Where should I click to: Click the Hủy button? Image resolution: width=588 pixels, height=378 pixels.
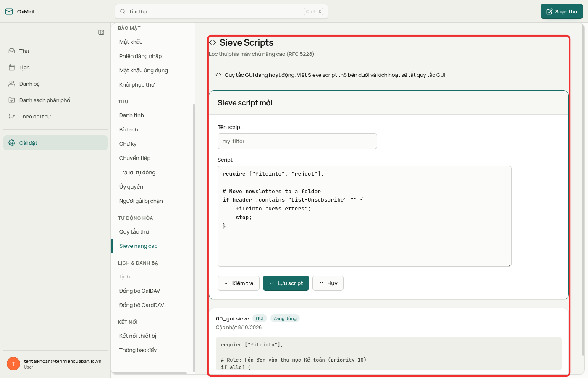click(328, 283)
